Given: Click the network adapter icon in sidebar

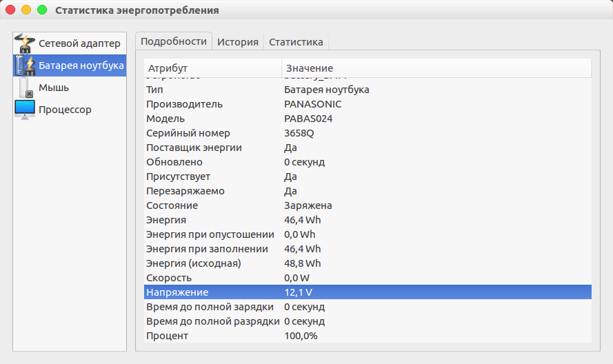Looking at the screenshot, I should coord(24,43).
